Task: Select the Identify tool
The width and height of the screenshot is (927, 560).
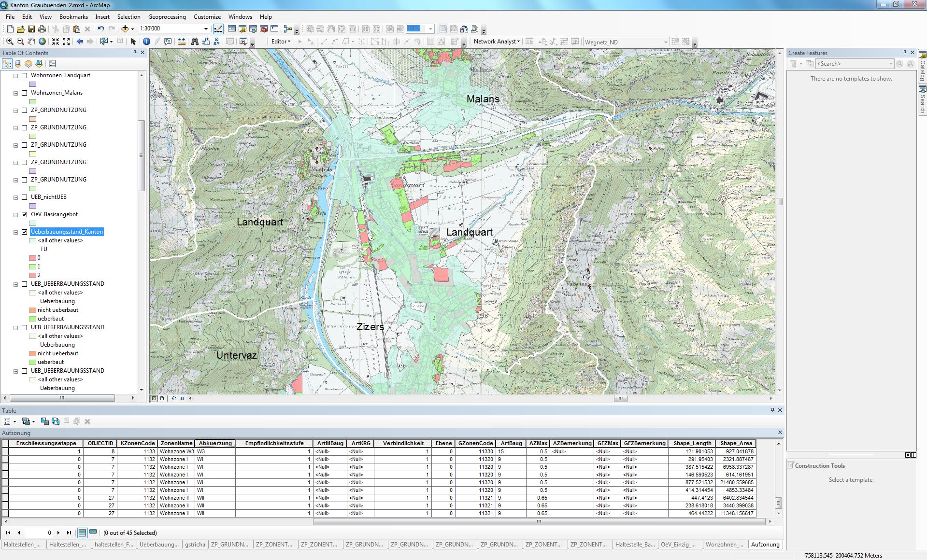Action: coord(146,42)
